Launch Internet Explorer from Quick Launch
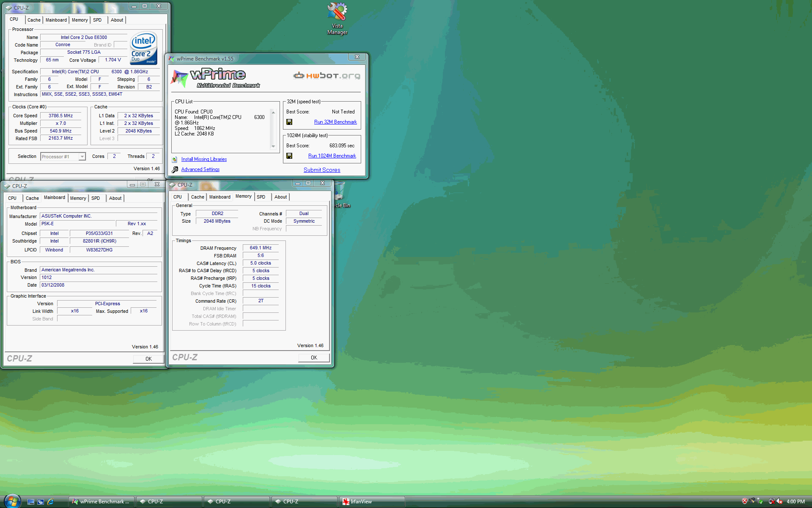This screenshot has width=812, height=508. click(x=51, y=502)
